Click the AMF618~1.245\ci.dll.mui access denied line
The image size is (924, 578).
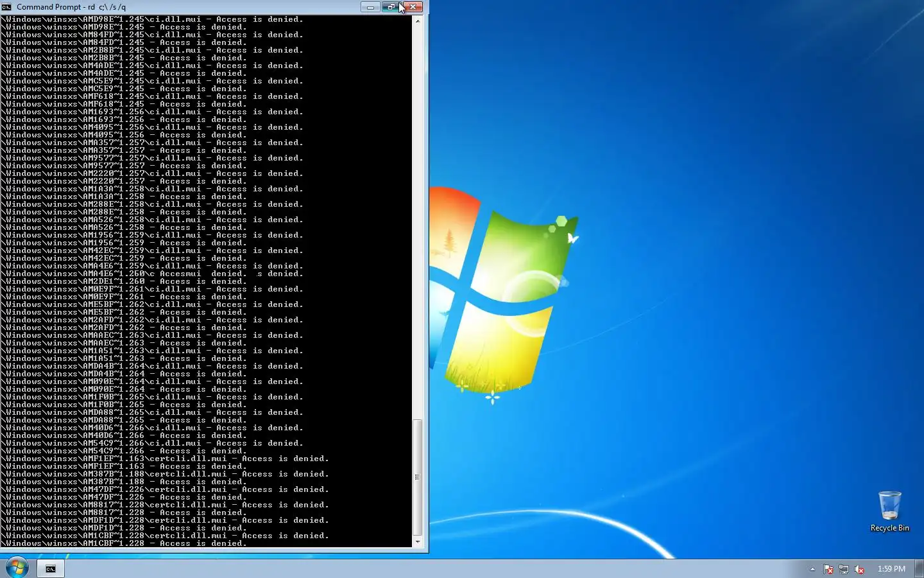152,96
